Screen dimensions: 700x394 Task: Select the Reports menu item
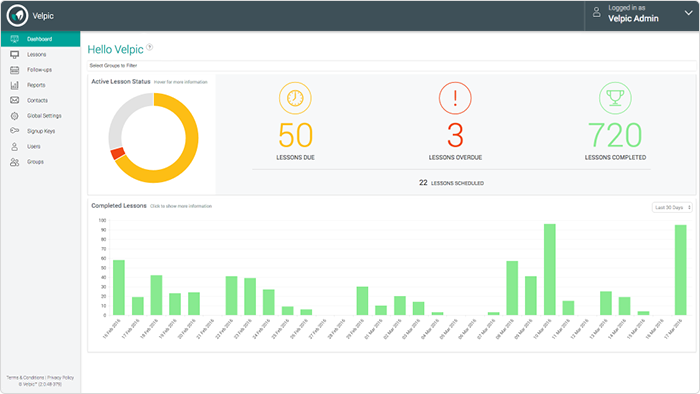pos(41,85)
